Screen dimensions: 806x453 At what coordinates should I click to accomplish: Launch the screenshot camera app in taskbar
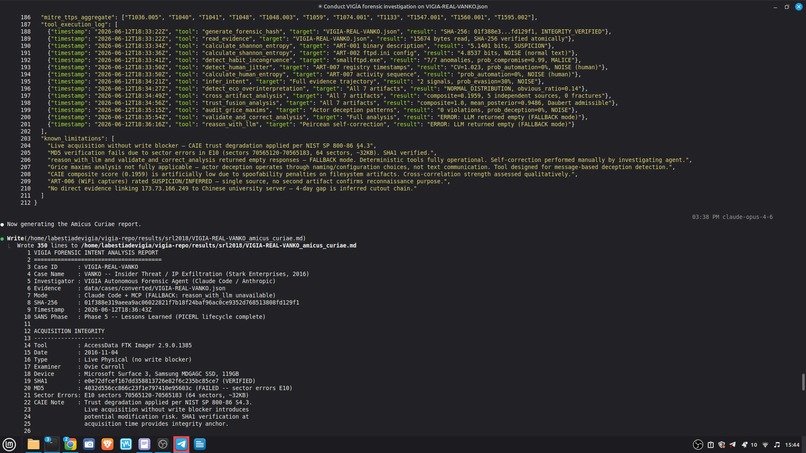89,444
